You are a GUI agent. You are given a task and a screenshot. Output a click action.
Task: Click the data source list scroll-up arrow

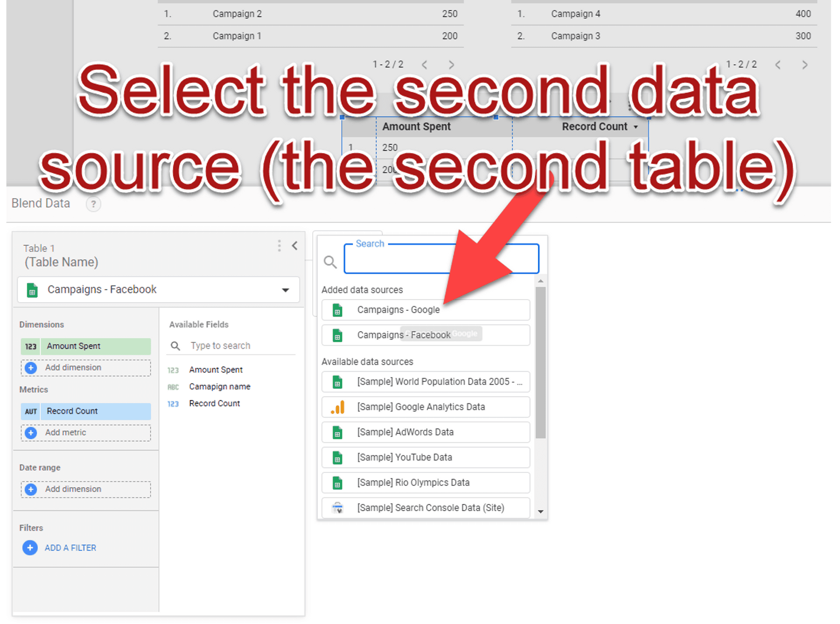541,281
